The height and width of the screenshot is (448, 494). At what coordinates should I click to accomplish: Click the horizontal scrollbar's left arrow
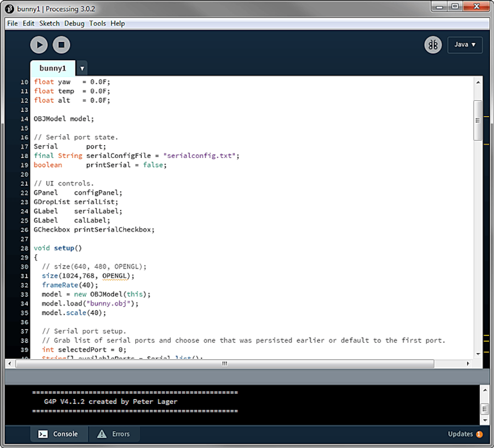[9, 364]
